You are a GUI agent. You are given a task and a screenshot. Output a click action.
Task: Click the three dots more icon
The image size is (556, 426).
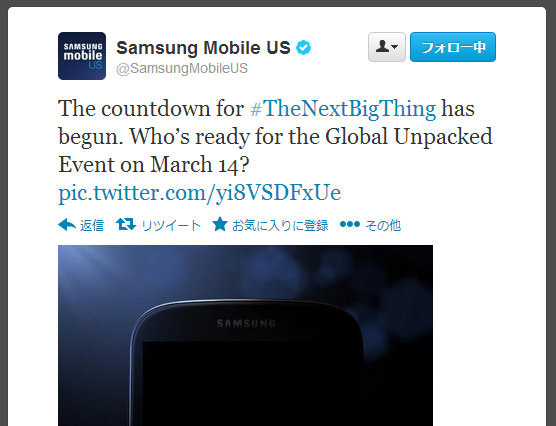point(350,224)
